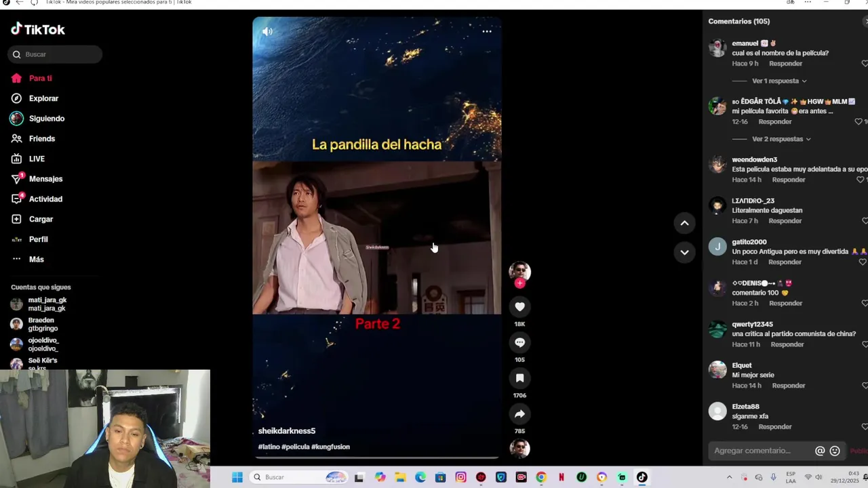Reply to emanuel's comment via Responder
Screen dimensions: 868x488
pyautogui.click(x=785, y=64)
